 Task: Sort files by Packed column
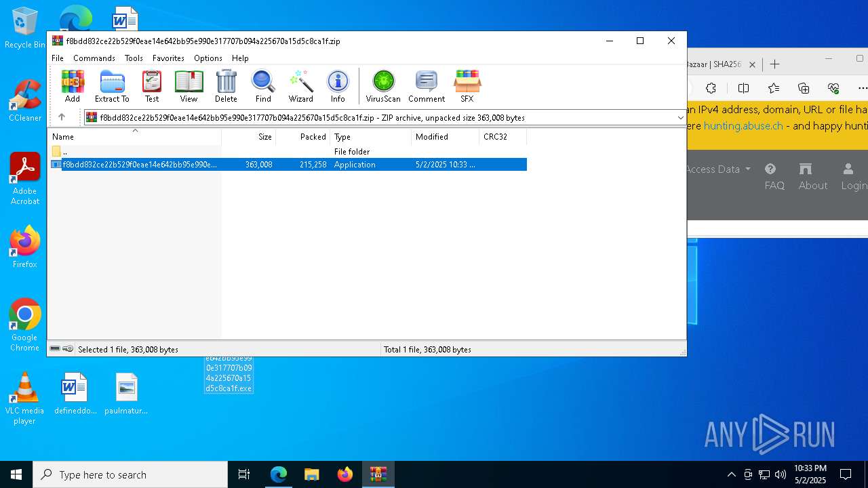[303, 137]
